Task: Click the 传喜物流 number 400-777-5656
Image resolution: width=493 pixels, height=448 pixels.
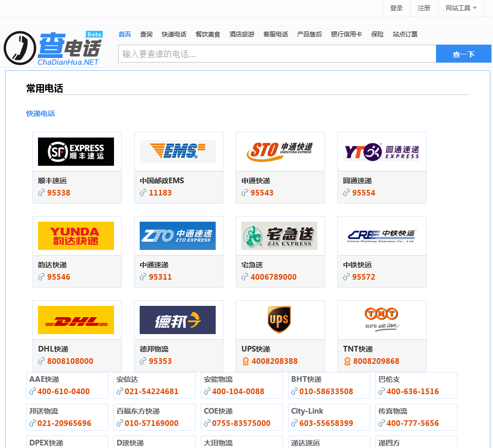Action: tap(412, 423)
